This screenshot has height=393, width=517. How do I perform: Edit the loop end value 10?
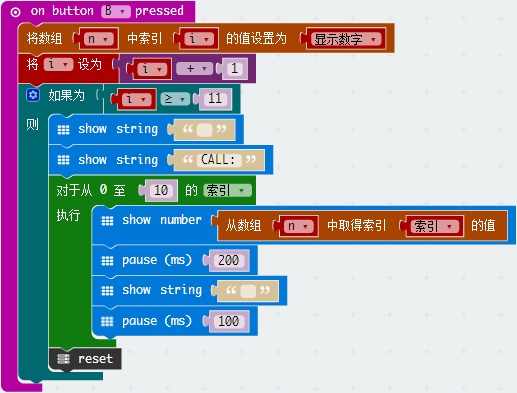[161, 190]
